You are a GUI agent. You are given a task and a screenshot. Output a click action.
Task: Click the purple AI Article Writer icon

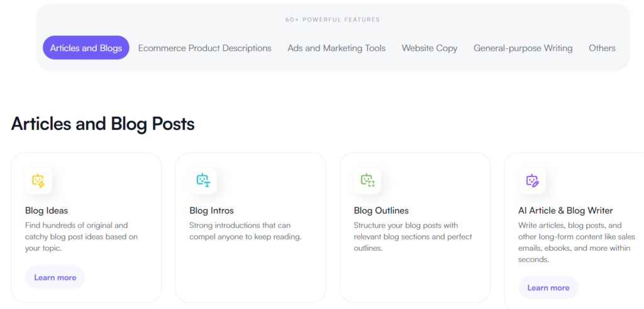532,180
